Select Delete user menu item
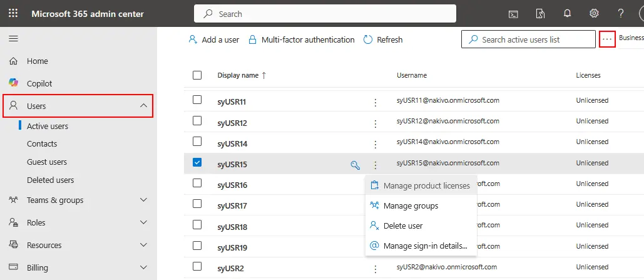Viewport: 644px width, 280px height. pos(421,226)
